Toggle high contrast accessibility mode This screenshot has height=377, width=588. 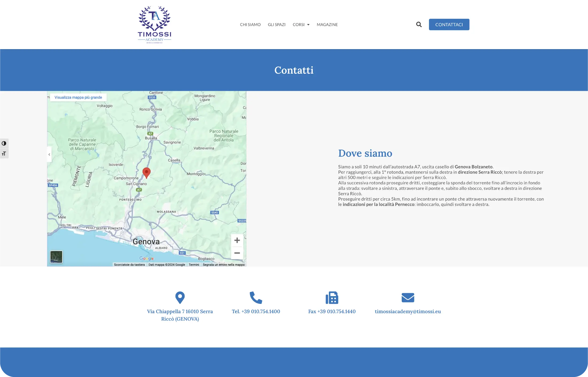(4, 143)
